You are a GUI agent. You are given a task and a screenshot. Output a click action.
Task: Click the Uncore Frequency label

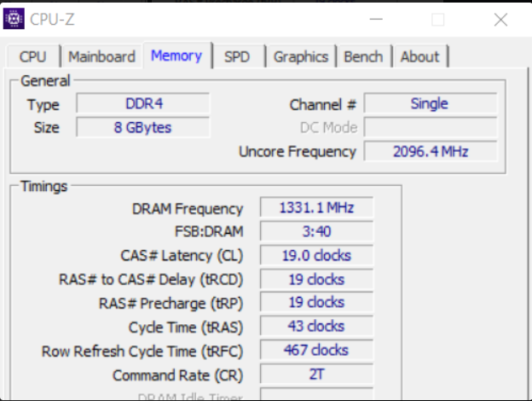(298, 152)
